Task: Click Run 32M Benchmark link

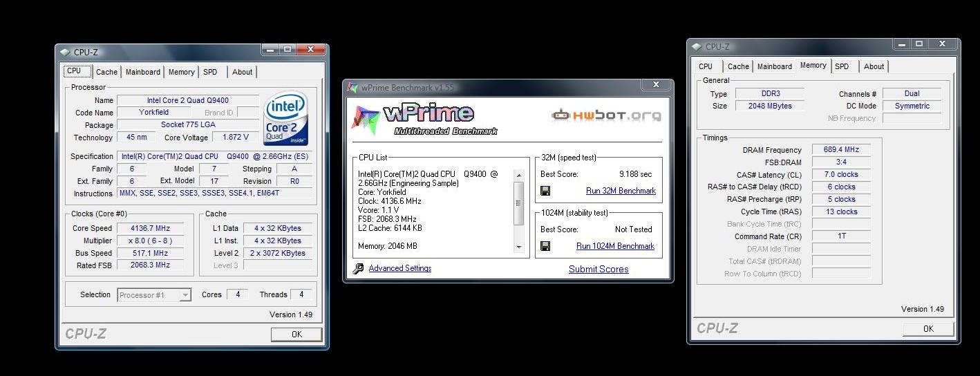Action: [621, 191]
